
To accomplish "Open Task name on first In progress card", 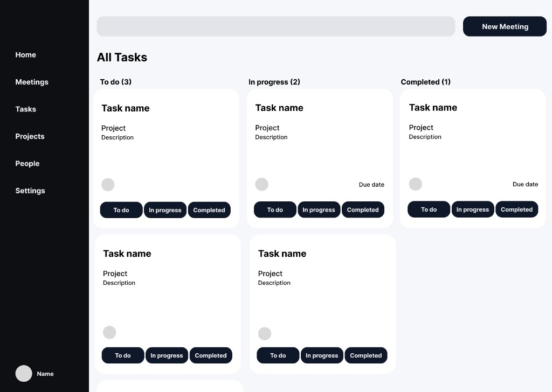I will 279,108.
